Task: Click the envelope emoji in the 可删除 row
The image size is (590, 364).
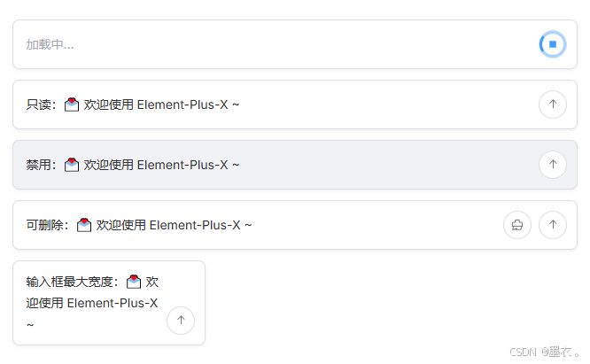Action: tap(85, 225)
